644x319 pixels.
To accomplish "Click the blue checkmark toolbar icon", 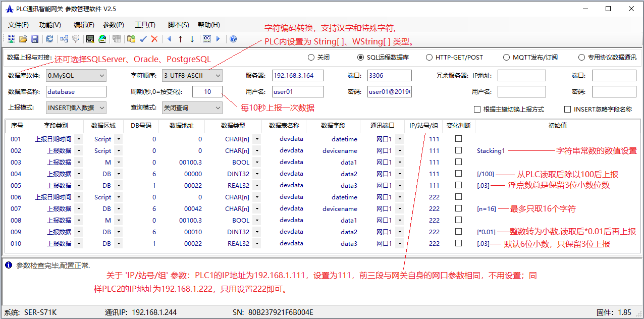I will pyautogui.click(x=143, y=39).
